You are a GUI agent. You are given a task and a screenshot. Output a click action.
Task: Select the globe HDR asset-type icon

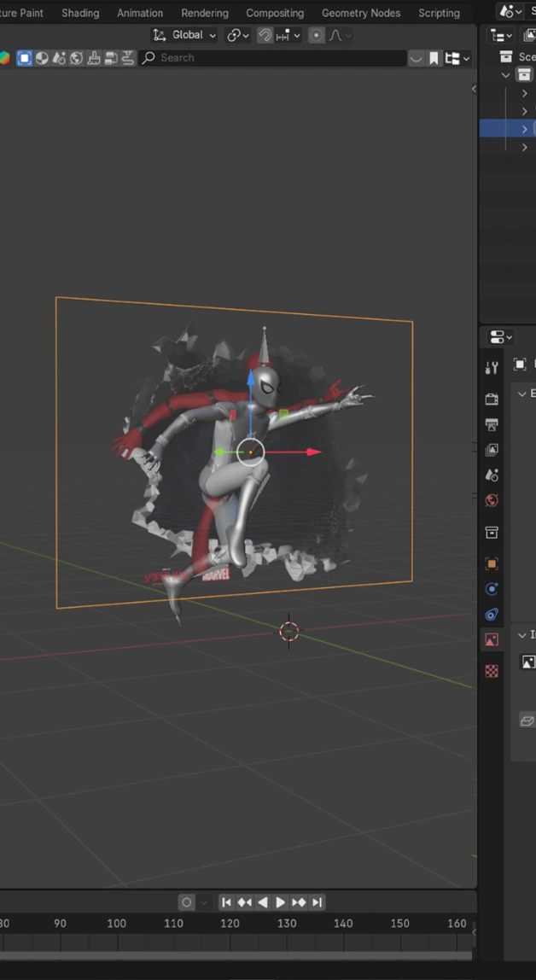click(77, 58)
